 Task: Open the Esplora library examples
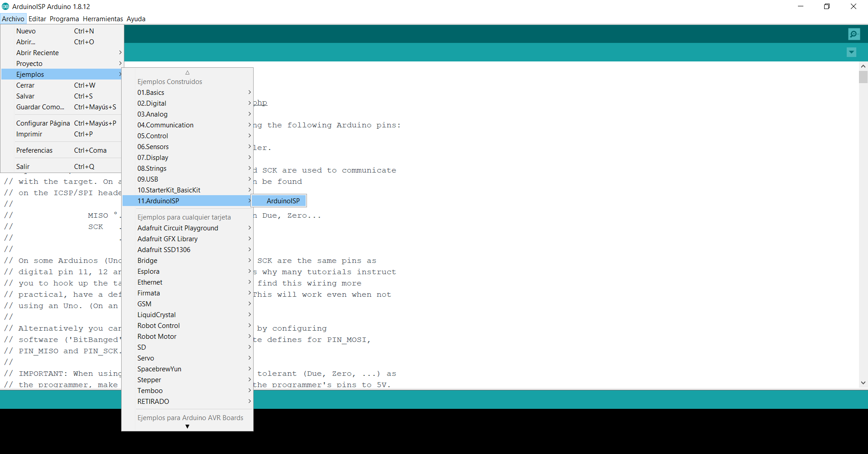[x=187, y=271]
